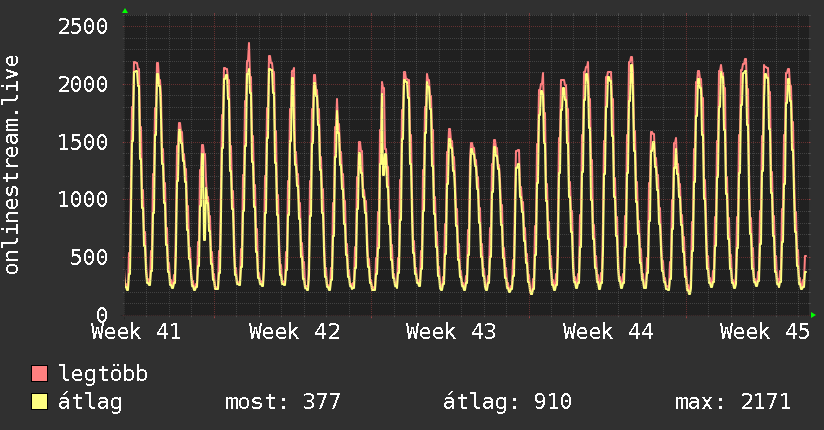
Task: Click the legtöbb legend label
Action: [103, 374]
